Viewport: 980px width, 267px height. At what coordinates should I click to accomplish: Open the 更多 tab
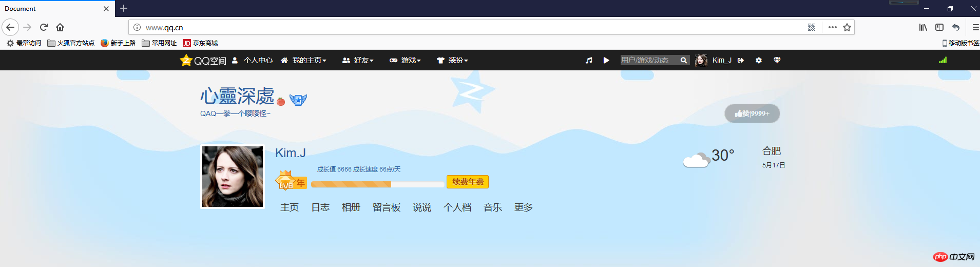(x=524, y=207)
